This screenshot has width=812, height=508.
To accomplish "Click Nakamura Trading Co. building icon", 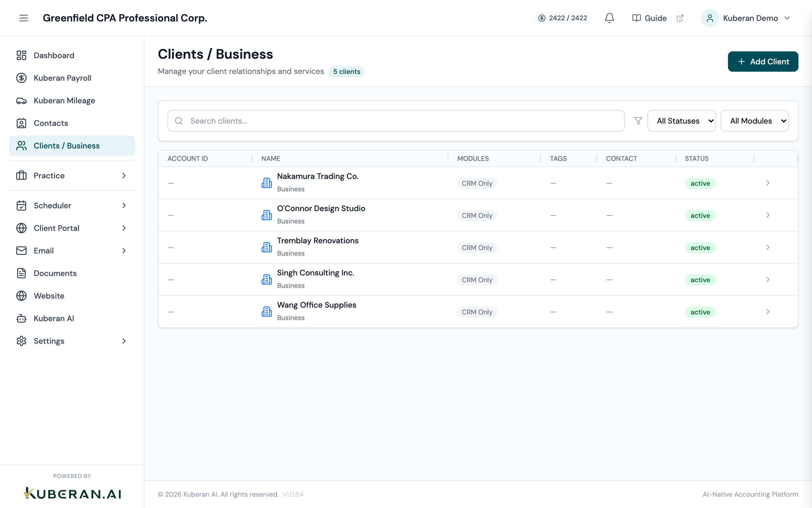I will pyautogui.click(x=267, y=183).
